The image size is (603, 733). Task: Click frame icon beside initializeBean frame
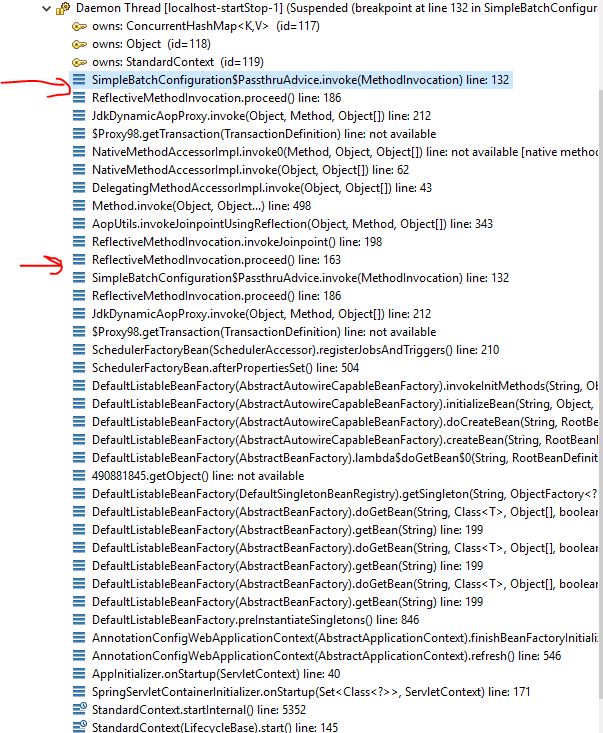(79, 403)
